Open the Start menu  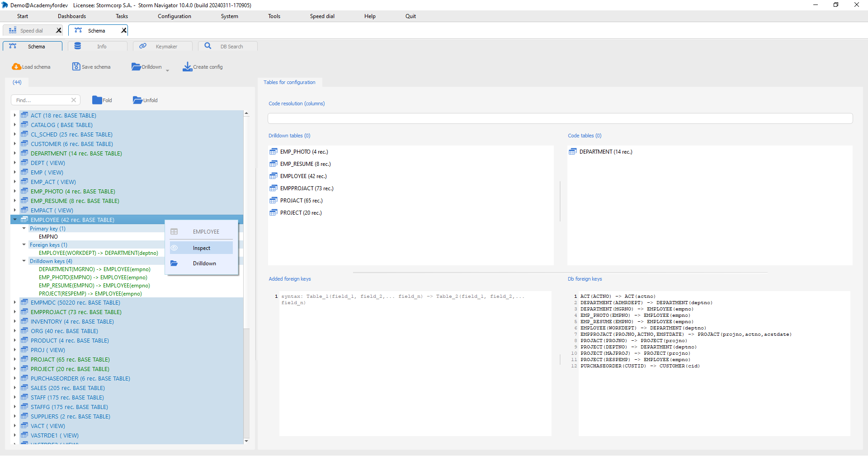23,16
